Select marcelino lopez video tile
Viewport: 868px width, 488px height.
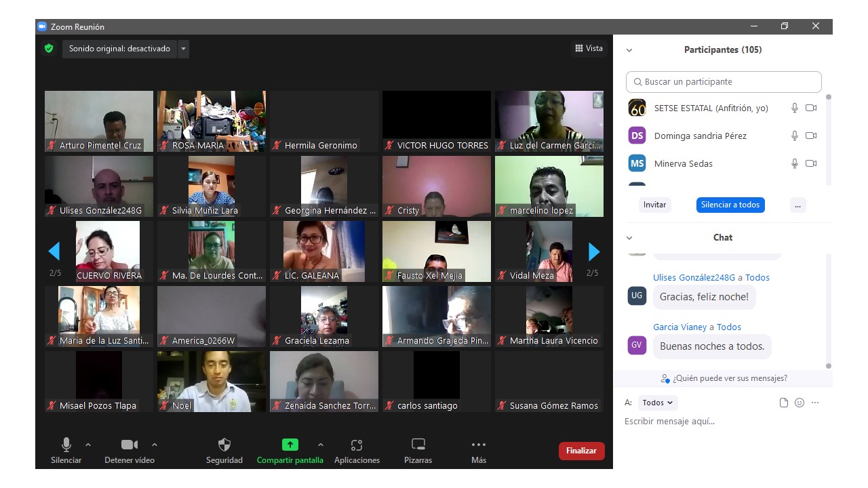coord(549,186)
